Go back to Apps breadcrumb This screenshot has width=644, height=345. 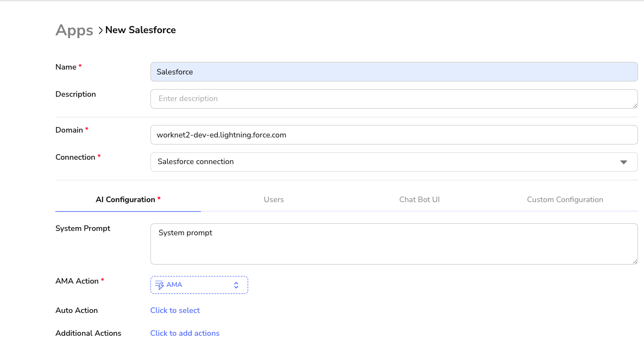74,30
